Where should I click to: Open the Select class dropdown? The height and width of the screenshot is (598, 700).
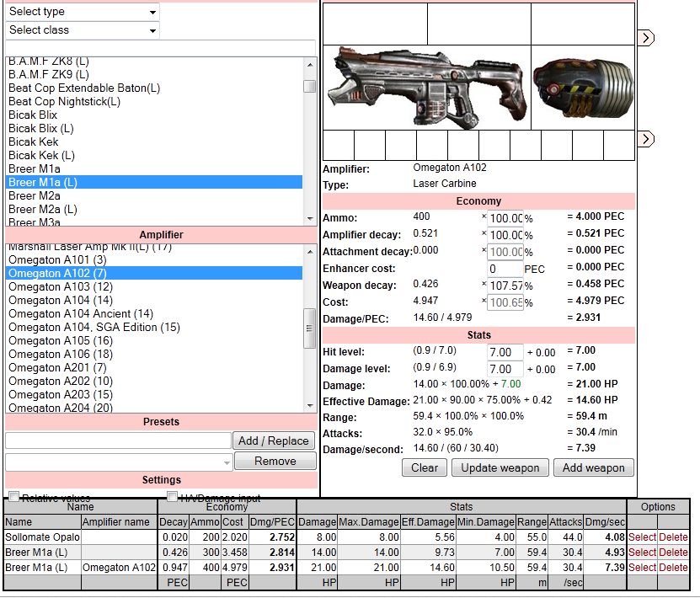tap(82, 30)
